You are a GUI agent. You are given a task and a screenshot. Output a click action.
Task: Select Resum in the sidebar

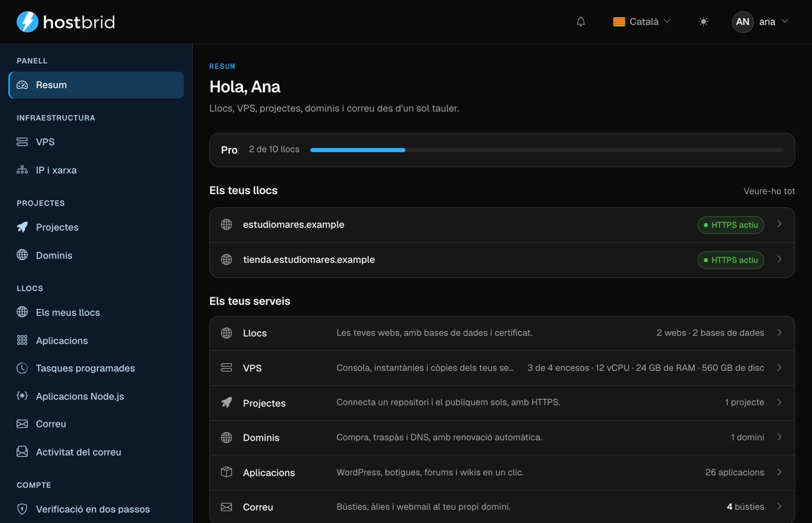point(96,85)
